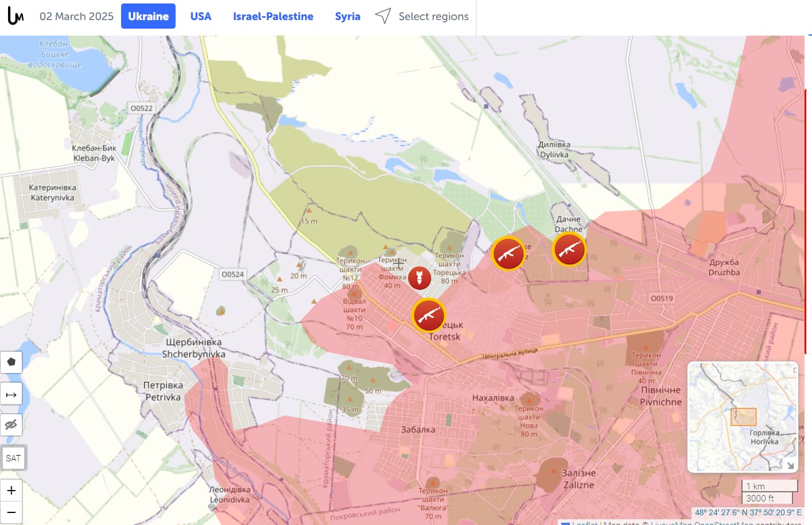
Task: Click the Leonidivka place label
Action: tap(230, 500)
